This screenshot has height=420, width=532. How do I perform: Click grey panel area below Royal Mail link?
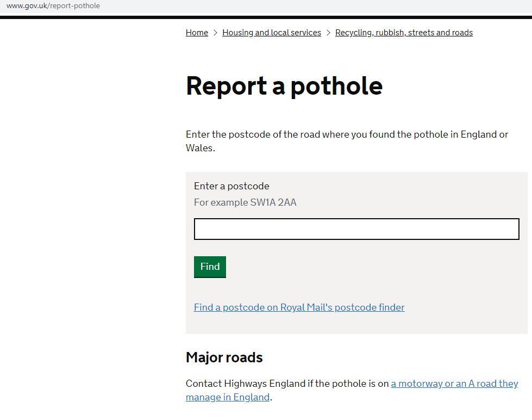pos(356,324)
